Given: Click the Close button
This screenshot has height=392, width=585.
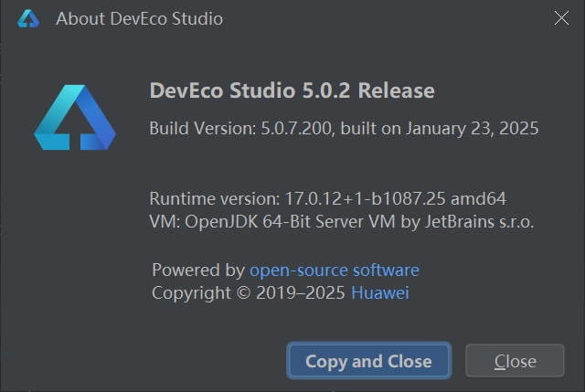Looking at the screenshot, I should click(x=515, y=361).
